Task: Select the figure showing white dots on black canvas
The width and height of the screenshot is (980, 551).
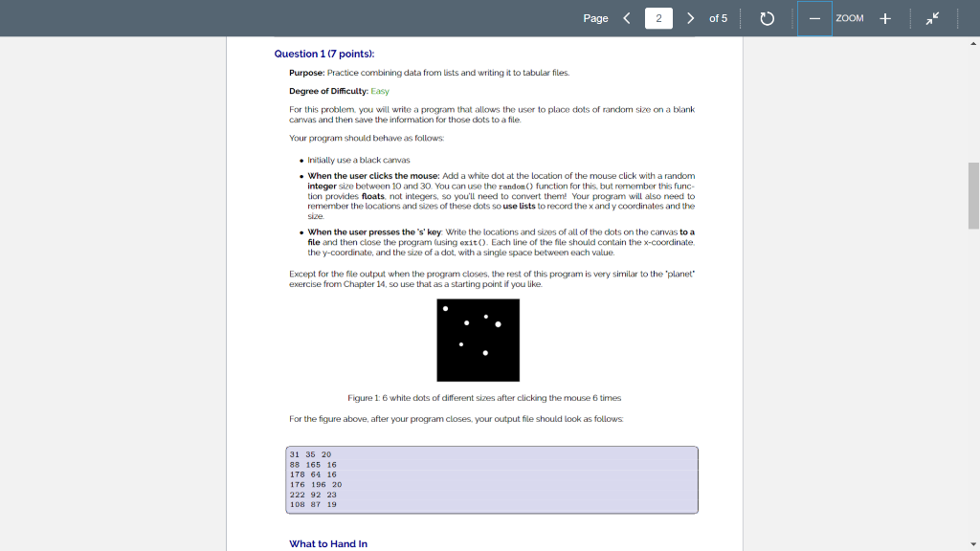Action: [x=478, y=340]
